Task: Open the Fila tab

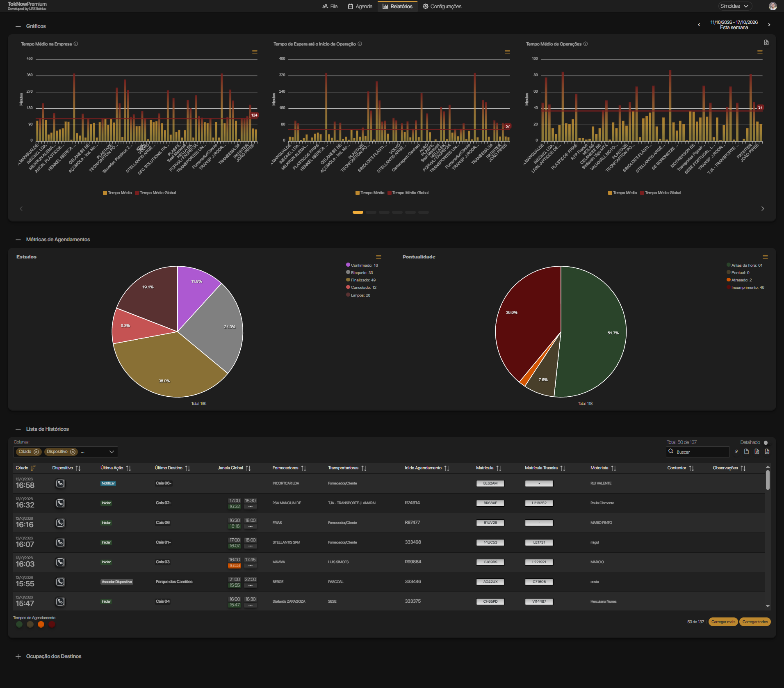Action: [x=330, y=6]
